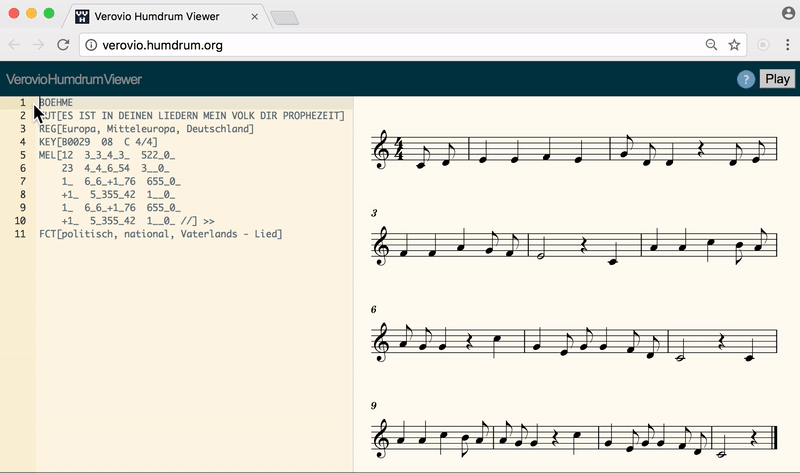The width and height of the screenshot is (800, 473).
Task: Reload the page with the refresh icon
Action: pyautogui.click(x=63, y=45)
